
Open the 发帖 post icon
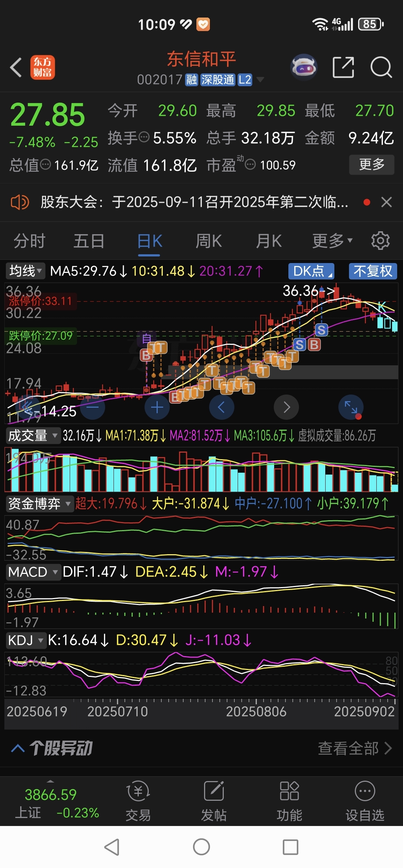(214, 801)
